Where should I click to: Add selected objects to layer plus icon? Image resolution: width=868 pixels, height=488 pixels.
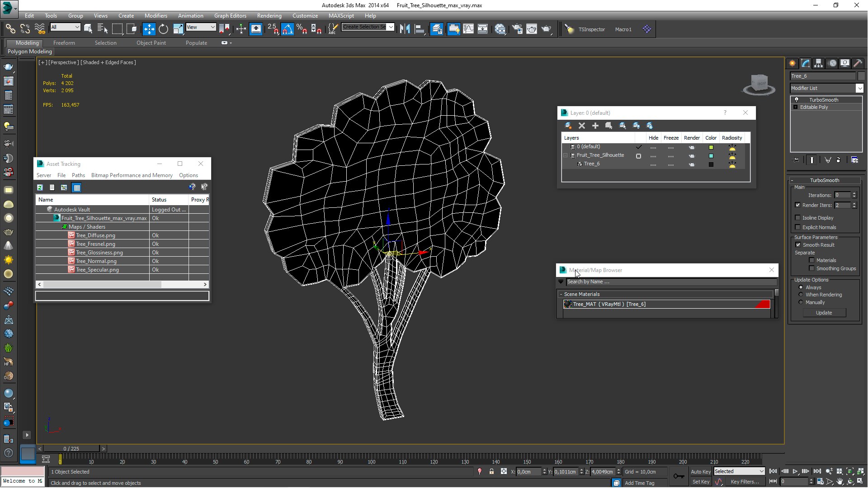click(595, 126)
